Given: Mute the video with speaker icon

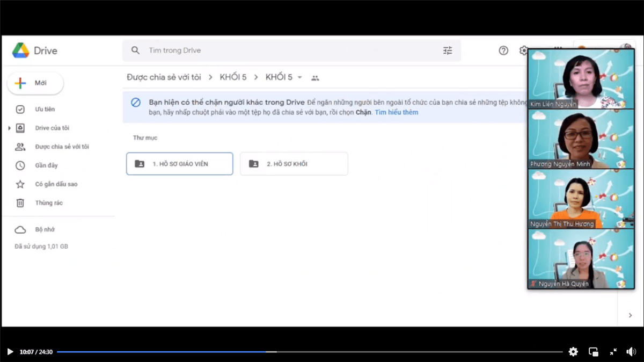Looking at the screenshot, I should click(x=631, y=352).
